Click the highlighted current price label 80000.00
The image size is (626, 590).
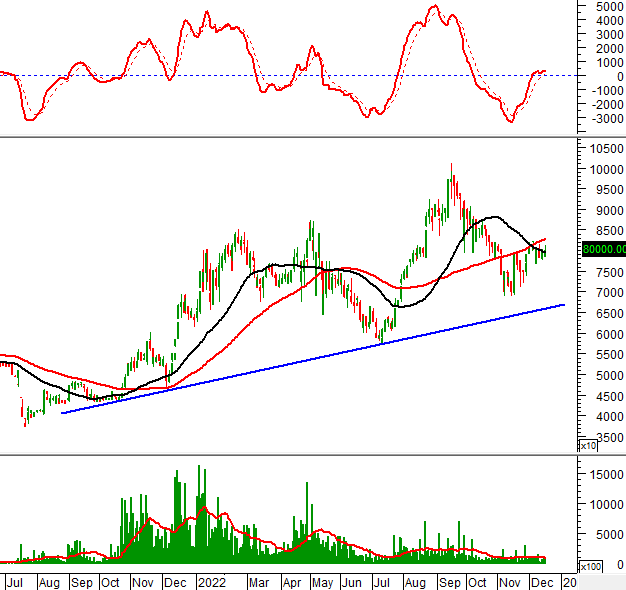[x=602, y=250]
